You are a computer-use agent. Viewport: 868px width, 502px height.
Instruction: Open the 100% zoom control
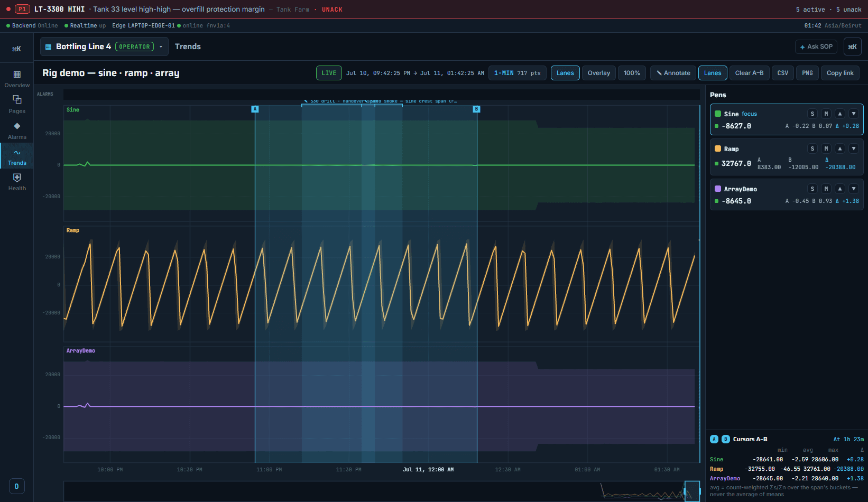(x=632, y=73)
